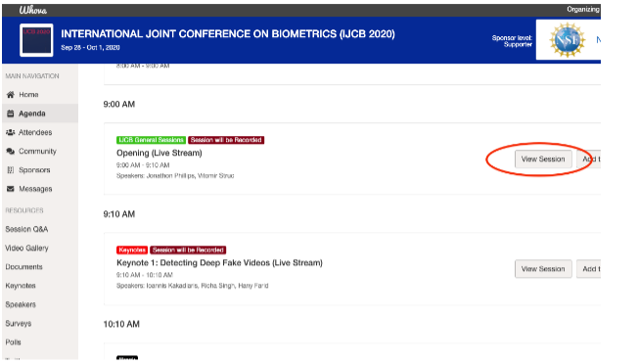638x364 pixels.
Task: Click speakers line Jonathon Phillips, Vitomir Struc
Action: 175,176
